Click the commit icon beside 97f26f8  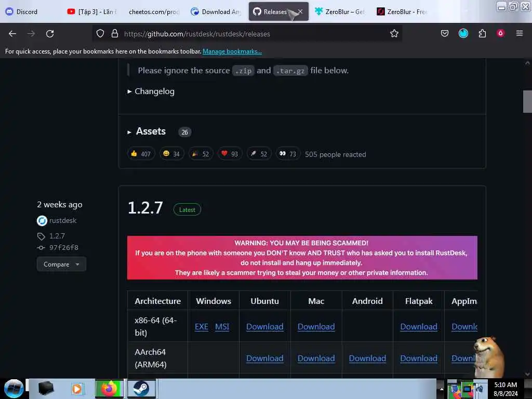click(41, 248)
